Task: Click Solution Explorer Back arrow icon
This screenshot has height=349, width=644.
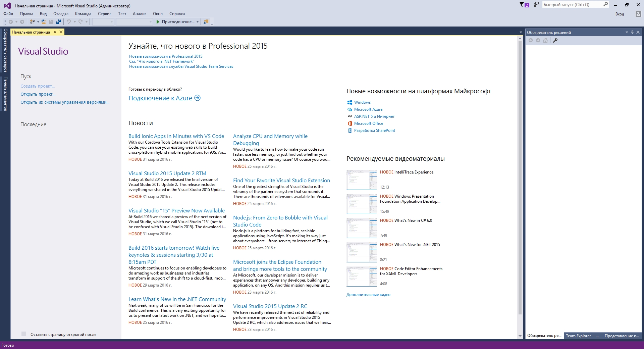Action: [x=531, y=40]
